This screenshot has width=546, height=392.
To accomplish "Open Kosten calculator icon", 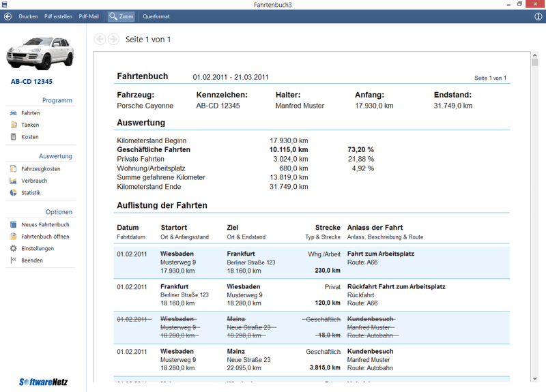I will coord(13,137).
